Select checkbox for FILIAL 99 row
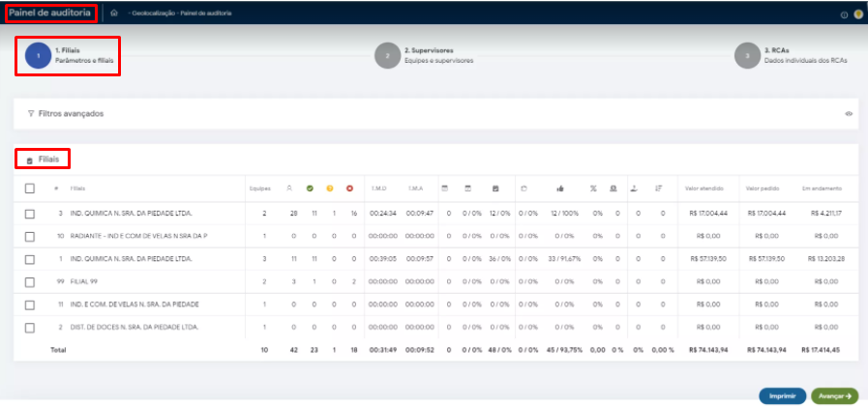Image resolution: width=868 pixels, height=406 pixels. click(x=30, y=281)
